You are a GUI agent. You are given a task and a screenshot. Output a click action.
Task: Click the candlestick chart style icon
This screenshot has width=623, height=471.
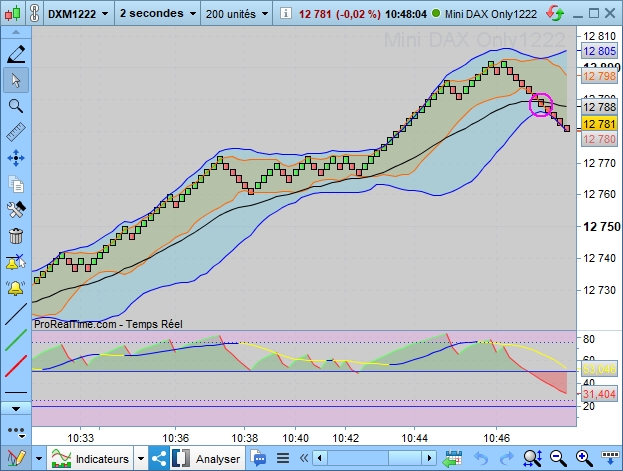pos(13,14)
